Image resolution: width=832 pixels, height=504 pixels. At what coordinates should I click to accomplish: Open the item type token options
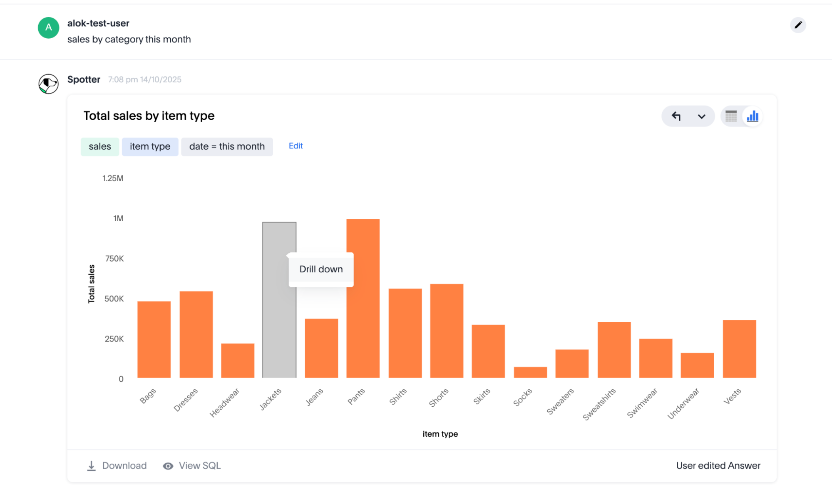pyautogui.click(x=150, y=146)
